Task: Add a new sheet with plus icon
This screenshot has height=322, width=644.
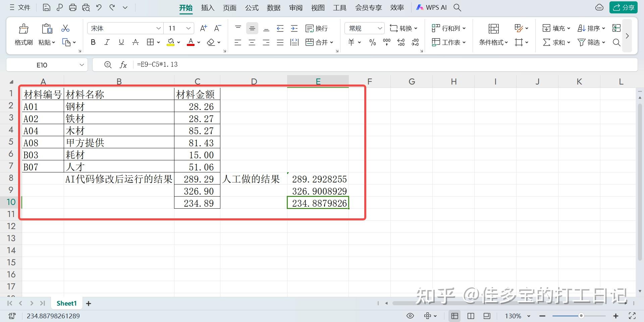Action: pyautogui.click(x=89, y=304)
